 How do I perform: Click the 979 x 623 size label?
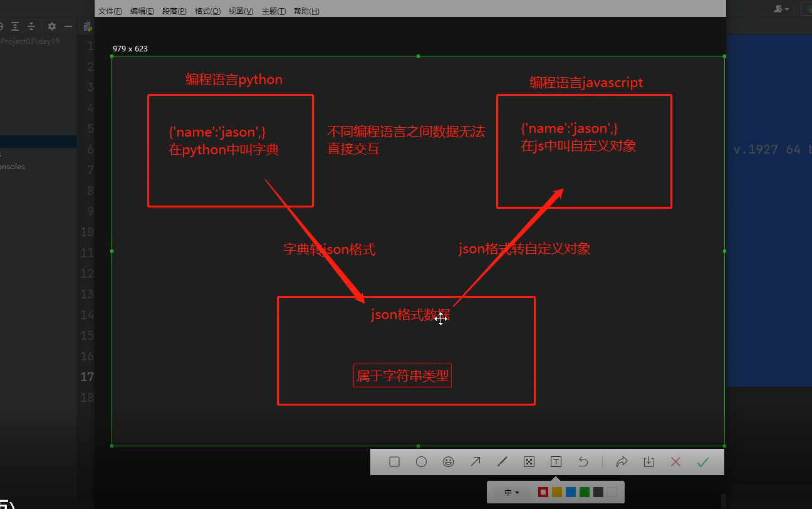tap(130, 48)
